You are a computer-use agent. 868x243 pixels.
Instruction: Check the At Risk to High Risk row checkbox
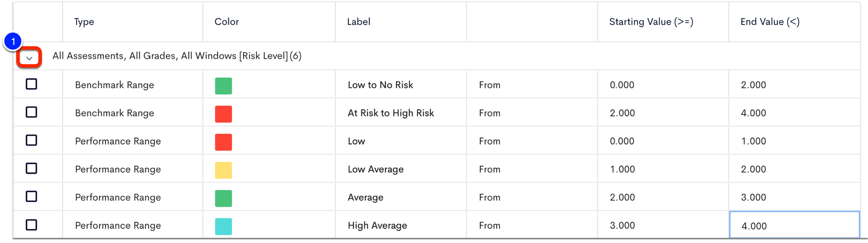[x=31, y=112]
